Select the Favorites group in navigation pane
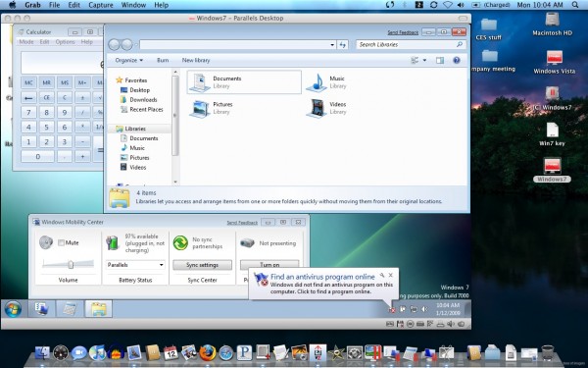 pyautogui.click(x=136, y=80)
